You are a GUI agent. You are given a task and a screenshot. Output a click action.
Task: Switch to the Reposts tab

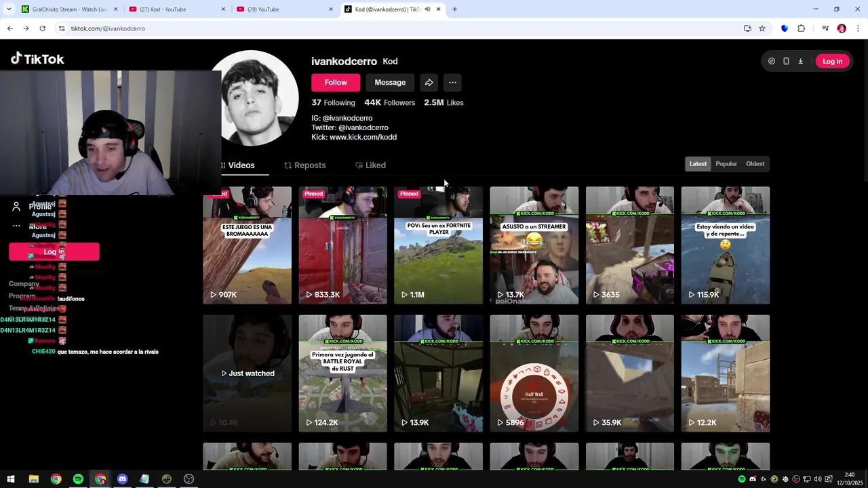[304, 165]
